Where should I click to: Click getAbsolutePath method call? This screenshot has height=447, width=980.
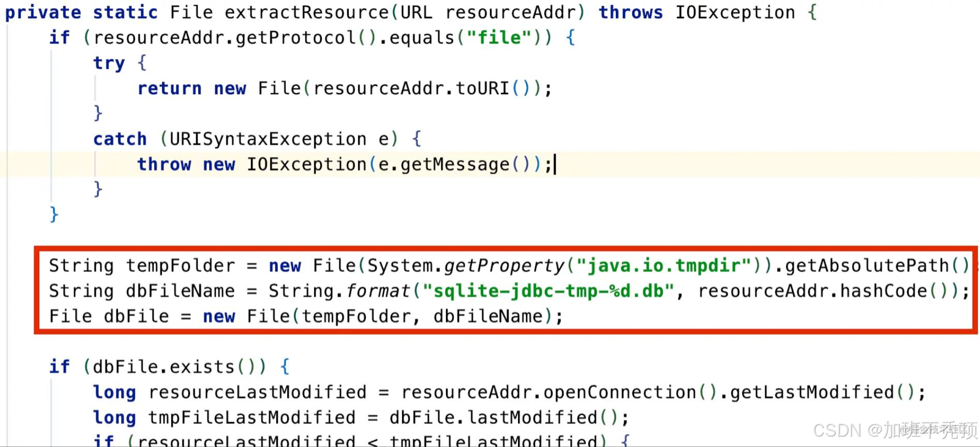[x=867, y=266]
